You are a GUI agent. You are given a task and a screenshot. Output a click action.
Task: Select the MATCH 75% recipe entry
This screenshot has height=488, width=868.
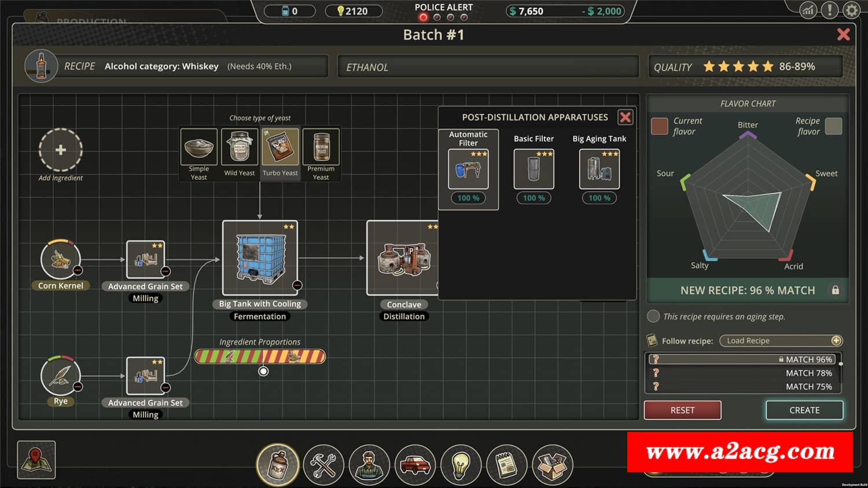coord(744,387)
